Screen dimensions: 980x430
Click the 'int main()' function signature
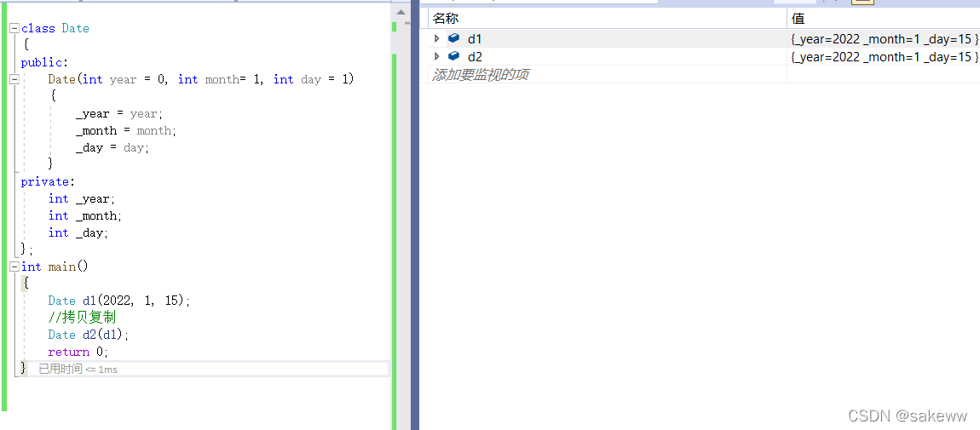55,267
